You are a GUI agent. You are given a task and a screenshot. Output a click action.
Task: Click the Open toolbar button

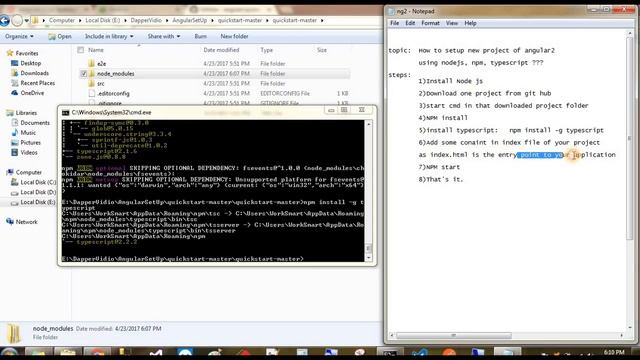[60, 37]
